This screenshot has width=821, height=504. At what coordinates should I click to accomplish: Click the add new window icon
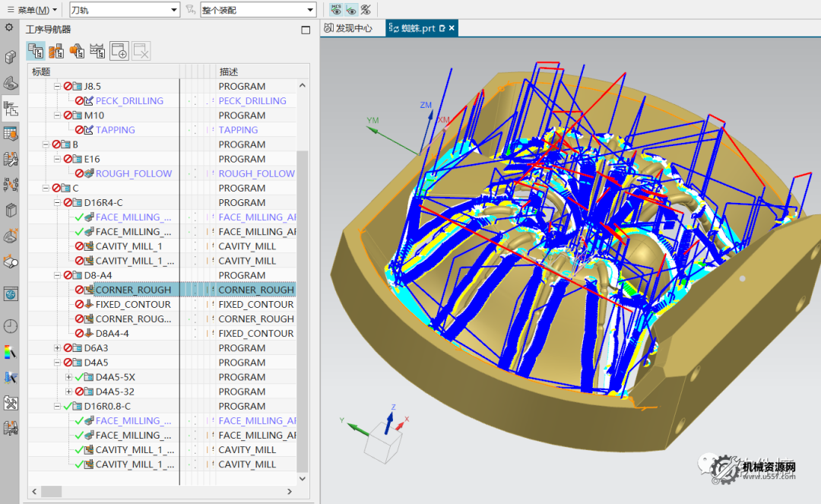point(119,51)
